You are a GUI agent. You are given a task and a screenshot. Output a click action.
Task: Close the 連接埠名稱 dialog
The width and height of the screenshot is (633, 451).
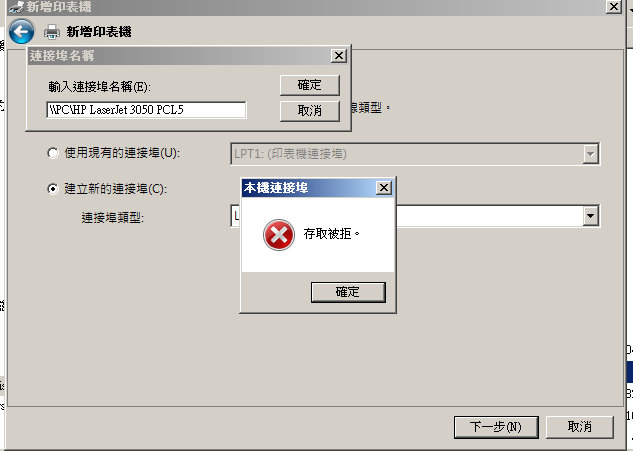(x=339, y=56)
